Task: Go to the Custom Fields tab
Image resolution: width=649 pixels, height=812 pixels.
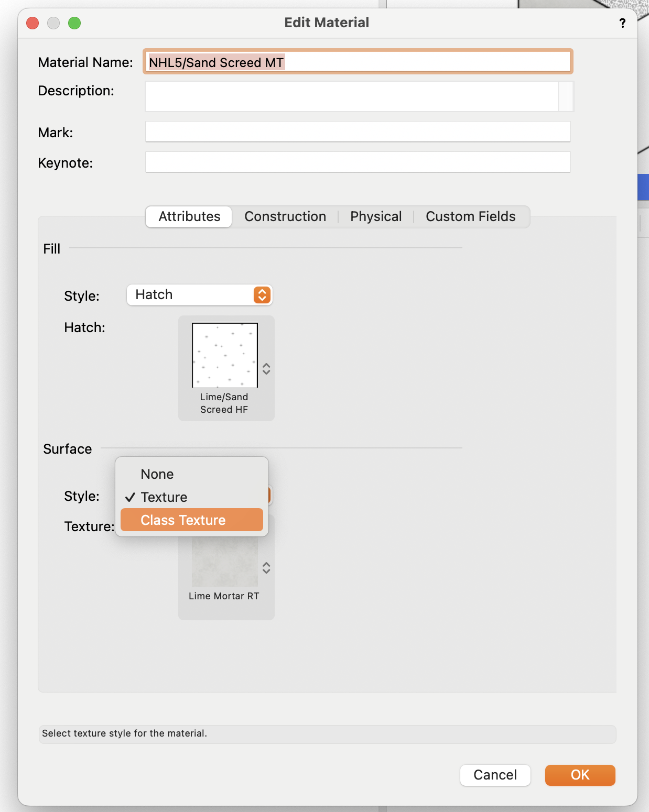Action: click(x=470, y=217)
